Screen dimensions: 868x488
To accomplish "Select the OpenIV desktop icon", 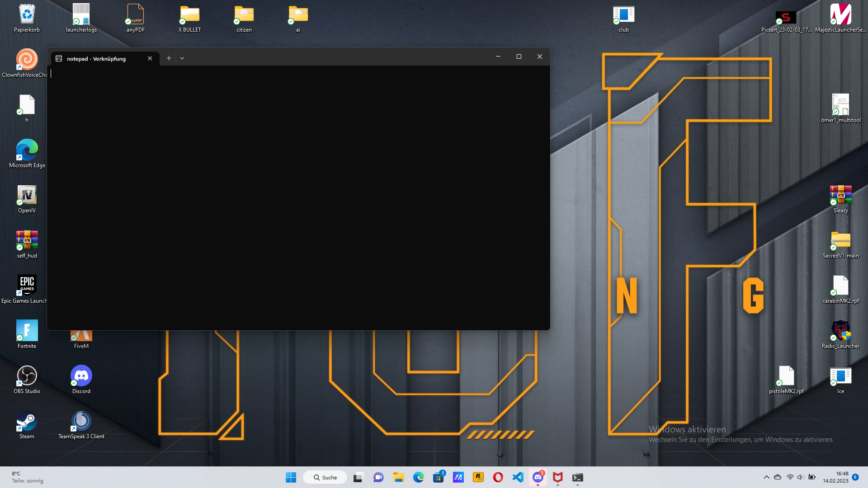I will coord(27,198).
